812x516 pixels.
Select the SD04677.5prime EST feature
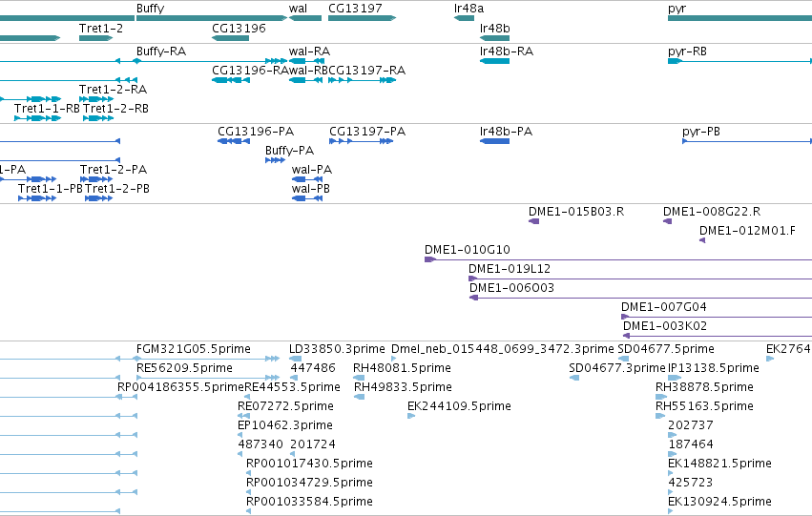point(623,359)
